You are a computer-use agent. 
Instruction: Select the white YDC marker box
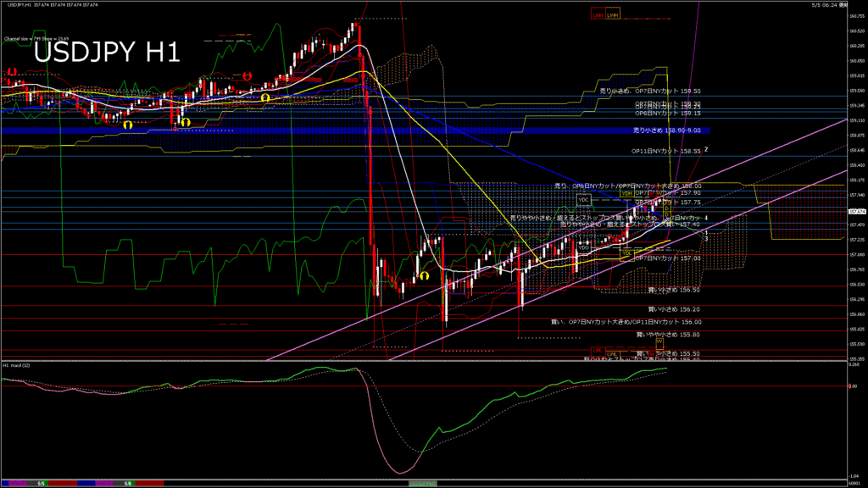coord(583,200)
